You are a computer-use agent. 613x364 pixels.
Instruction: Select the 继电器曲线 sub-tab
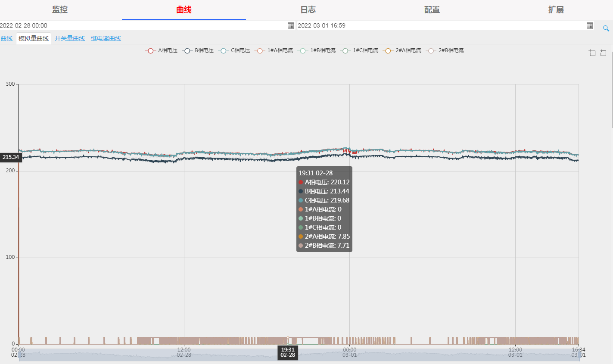coord(106,38)
